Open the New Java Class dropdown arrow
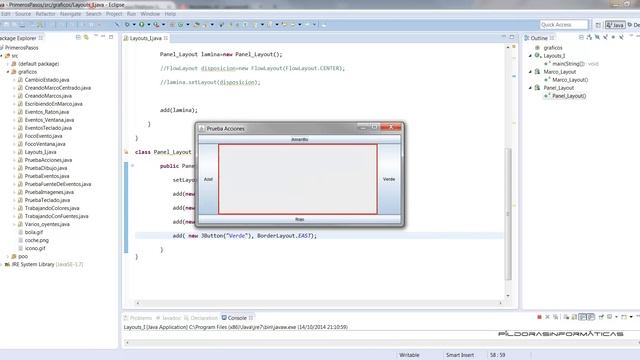The height and width of the screenshot is (360, 640). (188, 24)
